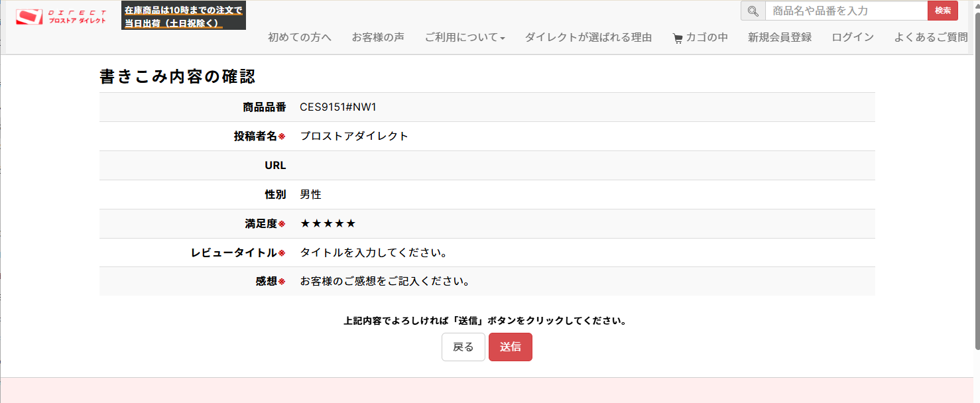Click the red 検索 button
The height and width of the screenshot is (403, 980).
pyautogui.click(x=943, y=11)
